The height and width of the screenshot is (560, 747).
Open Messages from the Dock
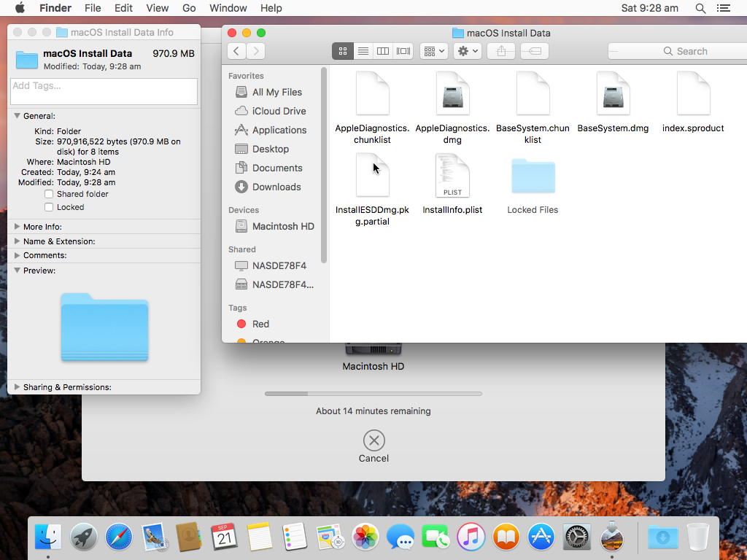point(400,537)
